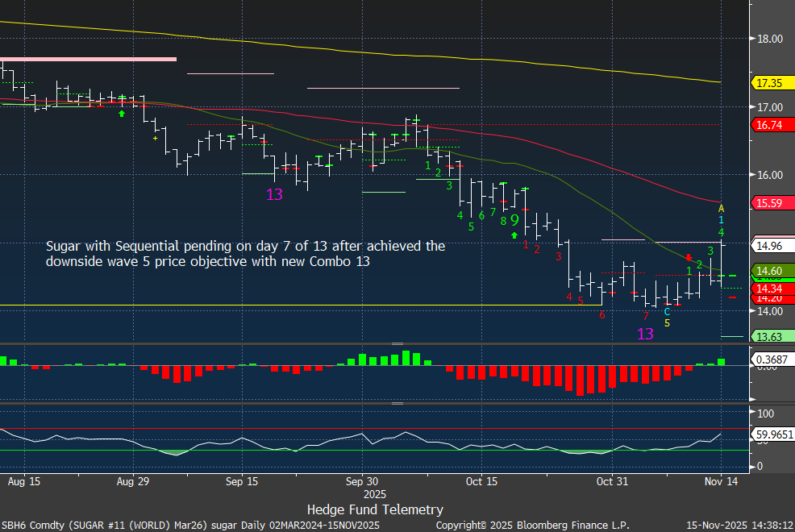Image resolution: width=795 pixels, height=532 pixels.
Task: Click the large green 9 setup count
Action: click(x=514, y=218)
